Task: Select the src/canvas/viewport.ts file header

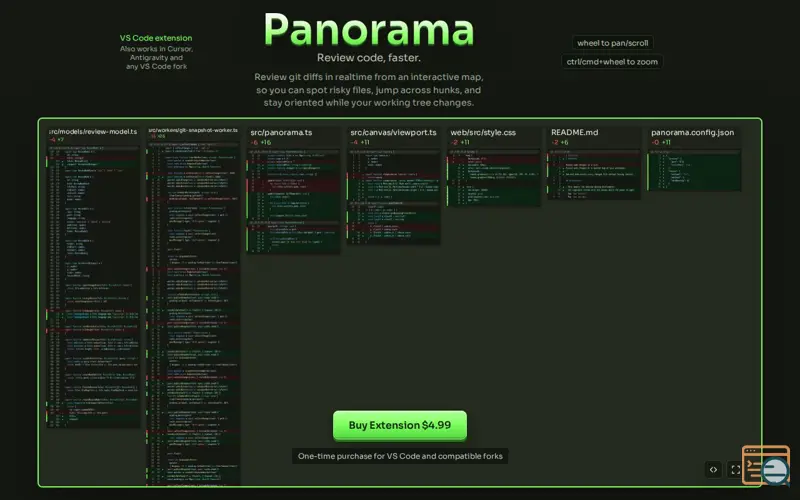Action: [393, 133]
